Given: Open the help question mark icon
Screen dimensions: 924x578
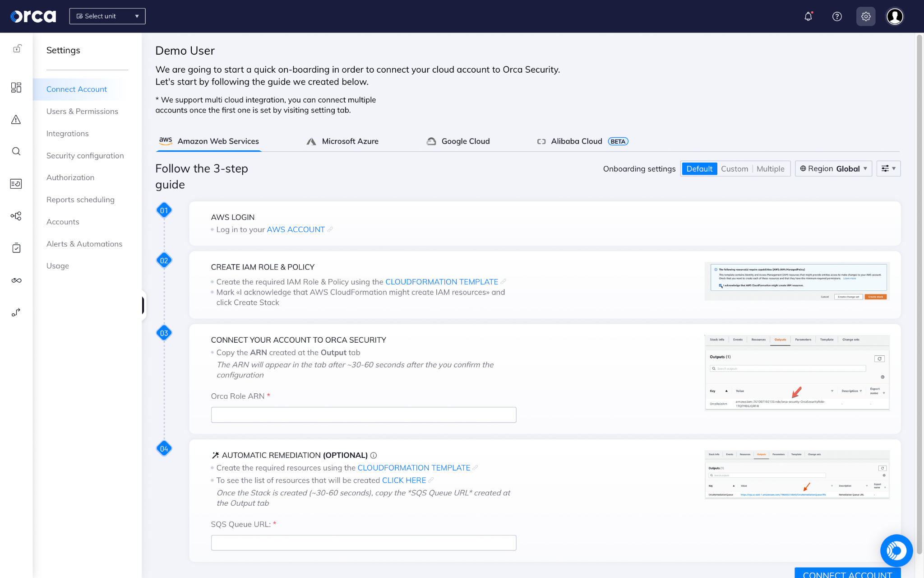Looking at the screenshot, I should [837, 16].
